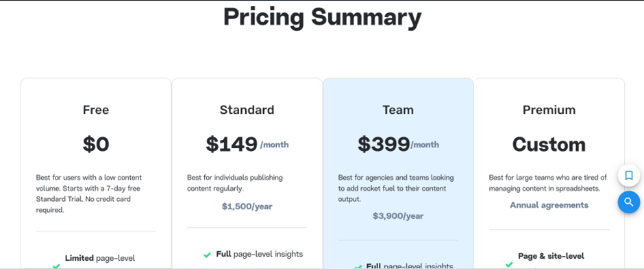Click the $3,900/year annual price
The width and height of the screenshot is (644, 269).
pos(398,216)
